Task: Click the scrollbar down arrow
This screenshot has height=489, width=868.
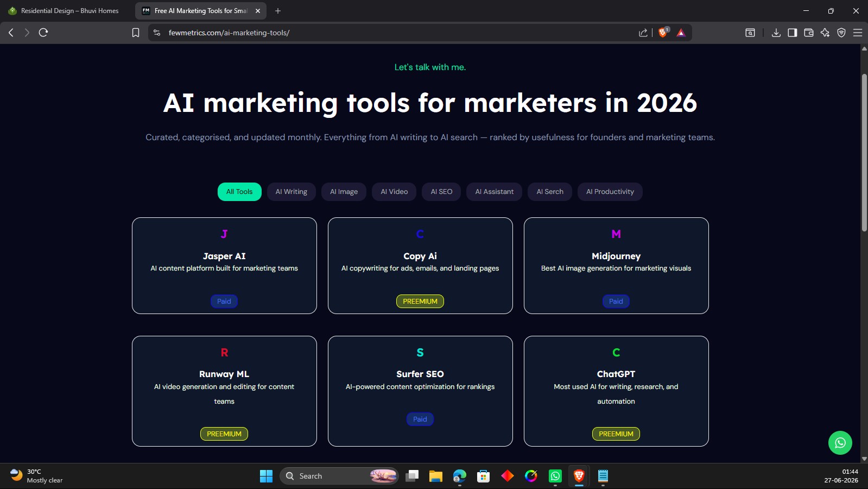Action: (x=864, y=459)
